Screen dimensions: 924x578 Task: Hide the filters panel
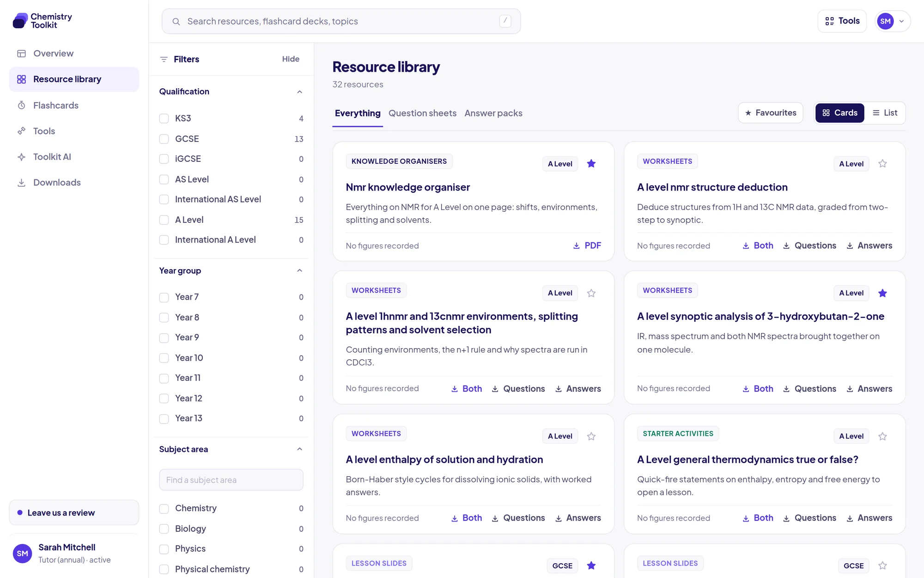tap(291, 59)
